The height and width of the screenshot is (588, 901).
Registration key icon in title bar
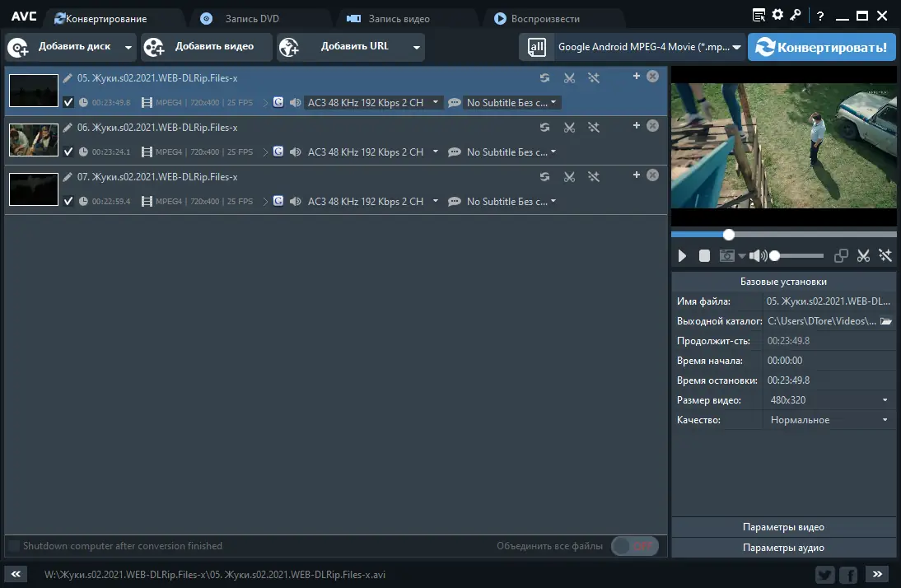point(796,15)
